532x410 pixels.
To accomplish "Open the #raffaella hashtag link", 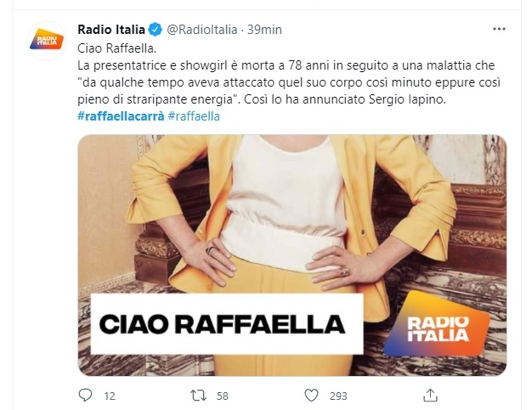I will (x=194, y=116).
